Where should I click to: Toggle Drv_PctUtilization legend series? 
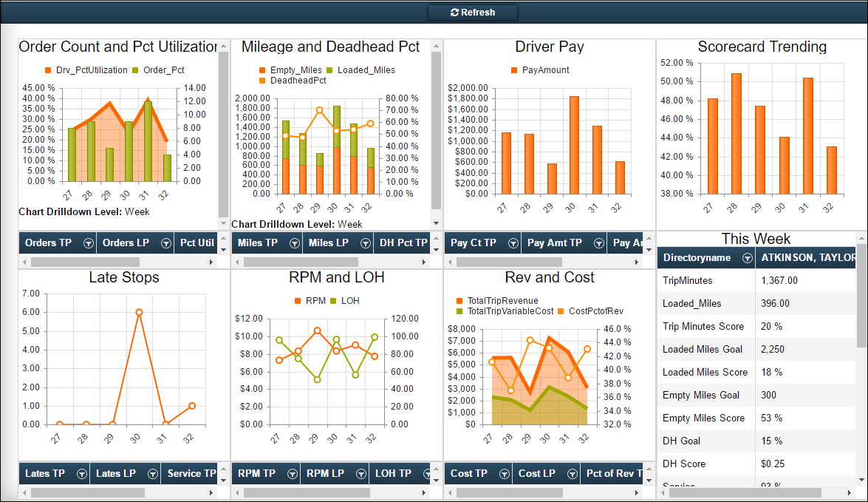tap(86, 69)
